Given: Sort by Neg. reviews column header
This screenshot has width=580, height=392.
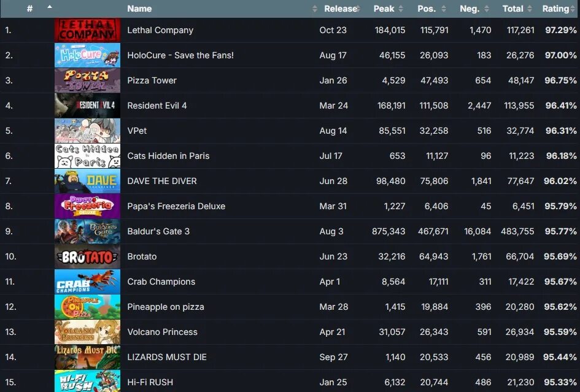Looking at the screenshot, I should click(x=470, y=9).
